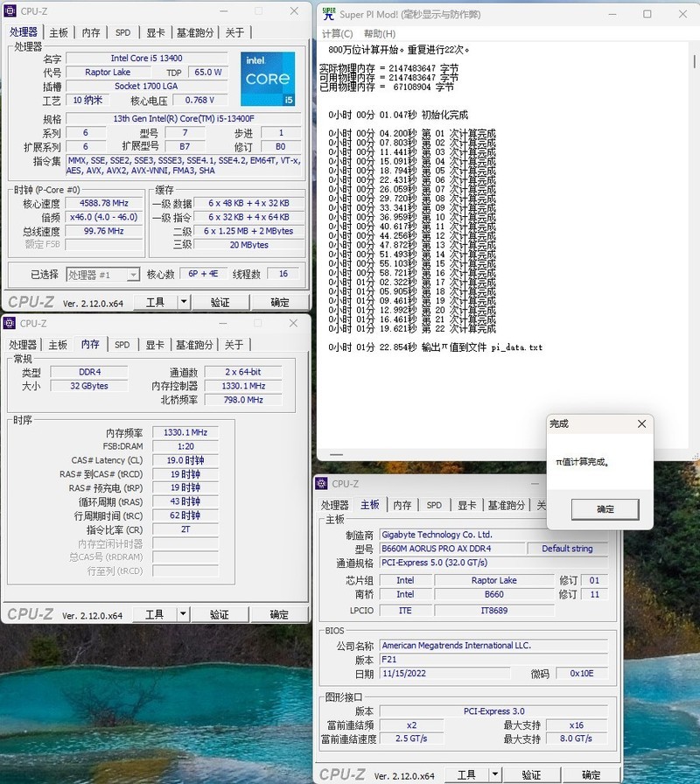Switch to 主板 tab in processor CPU-Z window
The image size is (700, 784).
click(x=59, y=32)
